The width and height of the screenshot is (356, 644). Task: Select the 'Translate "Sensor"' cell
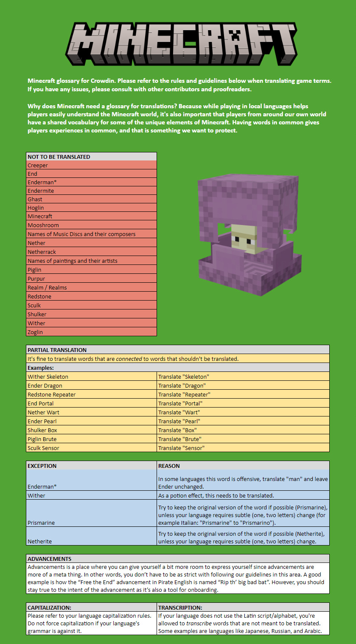(243, 448)
